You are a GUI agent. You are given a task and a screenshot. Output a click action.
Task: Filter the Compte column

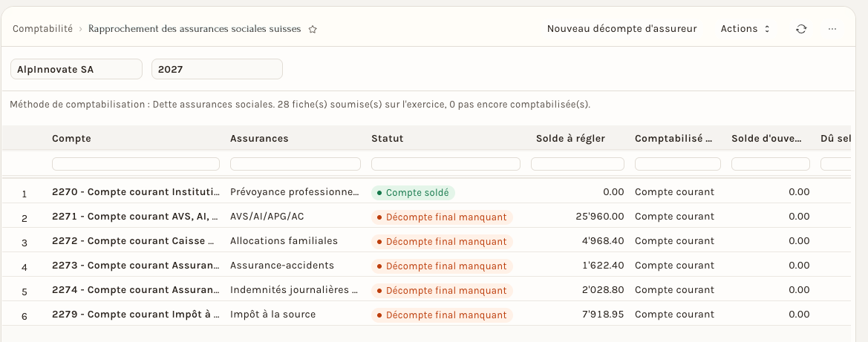click(136, 164)
